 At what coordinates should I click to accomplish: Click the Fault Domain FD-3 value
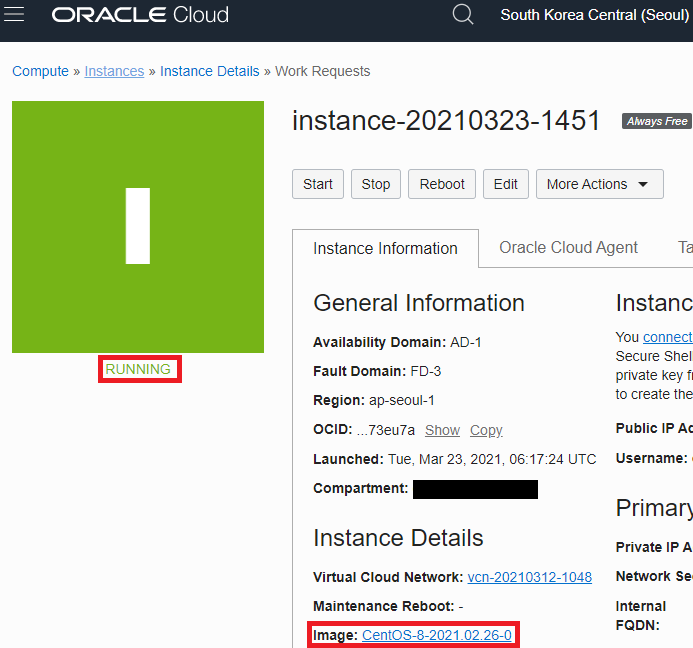(x=426, y=371)
